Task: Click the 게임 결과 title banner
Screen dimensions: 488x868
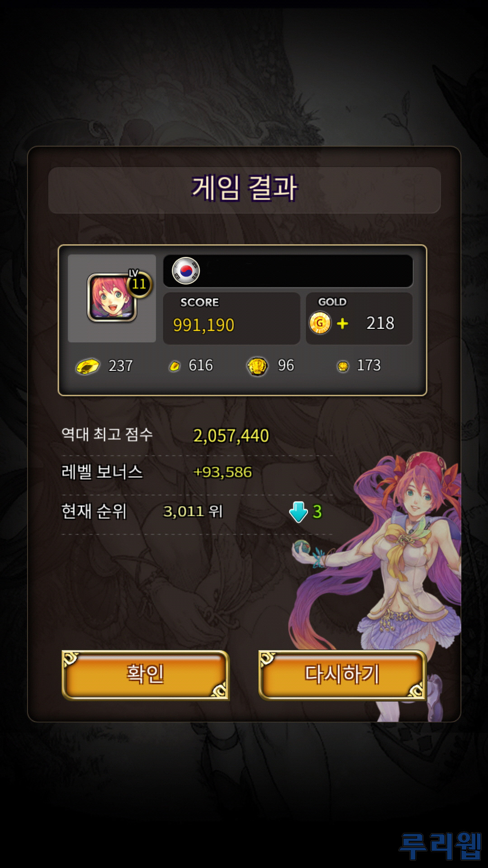Action: pyautogui.click(x=244, y=190)
